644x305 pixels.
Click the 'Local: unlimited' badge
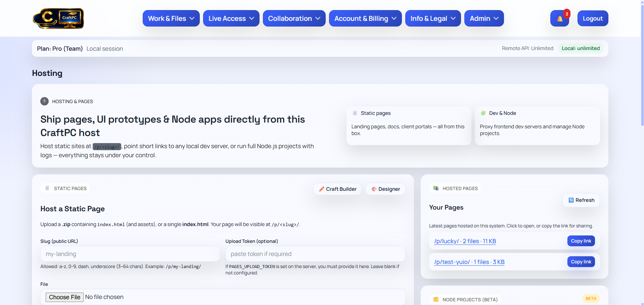[581, 48]
